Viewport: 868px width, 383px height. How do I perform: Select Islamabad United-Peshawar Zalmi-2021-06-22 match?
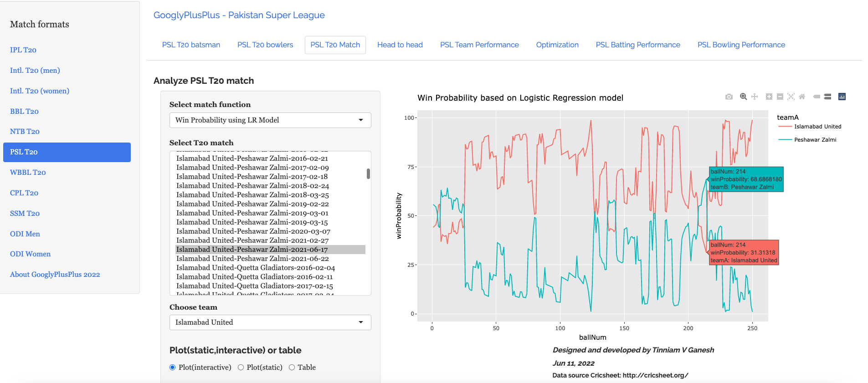(x=252, y=259)
